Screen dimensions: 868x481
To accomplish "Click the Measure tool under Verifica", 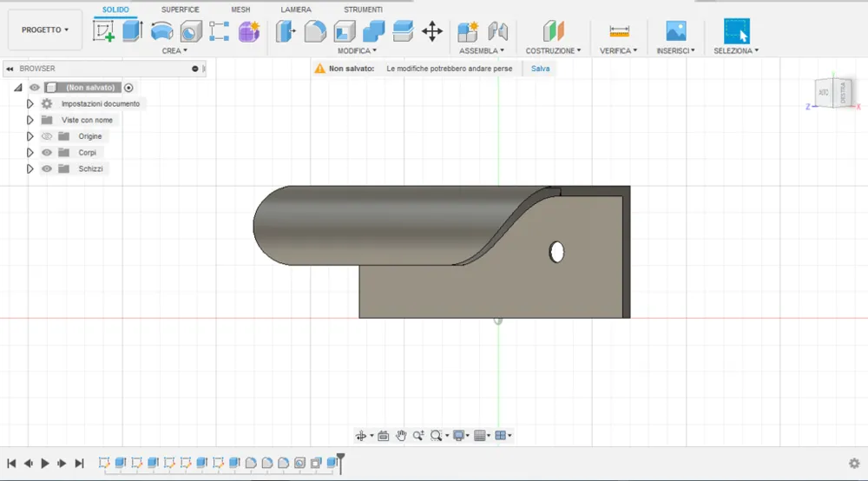I will (619, 31).
